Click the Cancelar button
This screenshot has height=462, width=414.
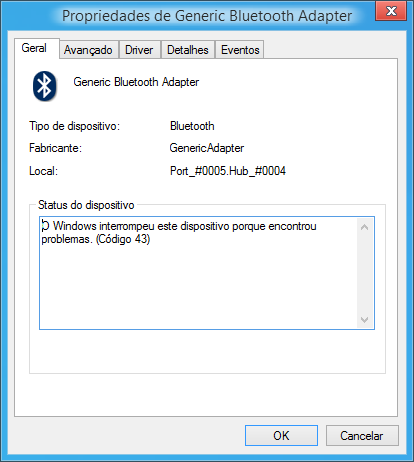[362, 435]
